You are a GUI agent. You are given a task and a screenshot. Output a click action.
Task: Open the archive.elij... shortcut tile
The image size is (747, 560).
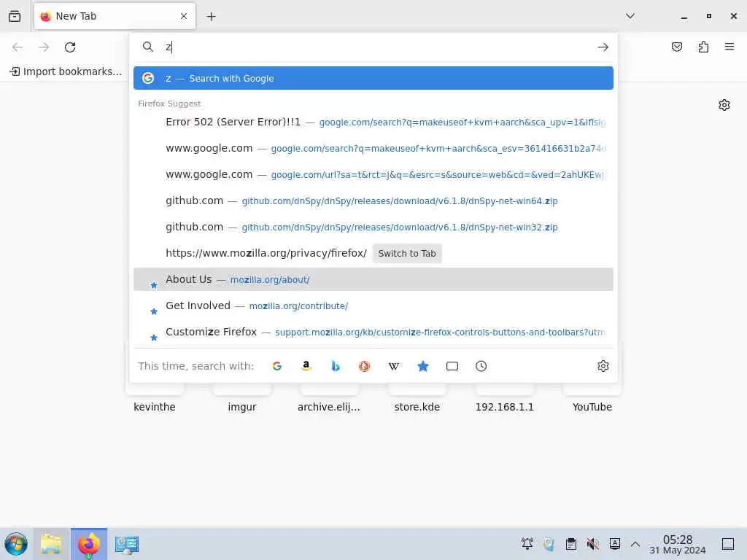pyautogui.click(x=329, y=399)
